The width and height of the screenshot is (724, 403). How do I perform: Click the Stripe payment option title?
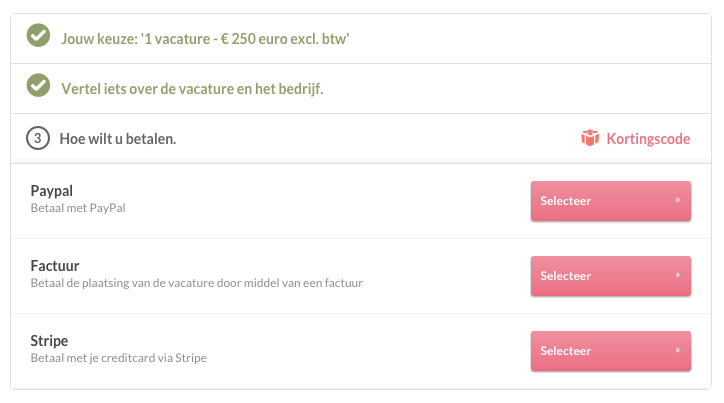point(50,341)
